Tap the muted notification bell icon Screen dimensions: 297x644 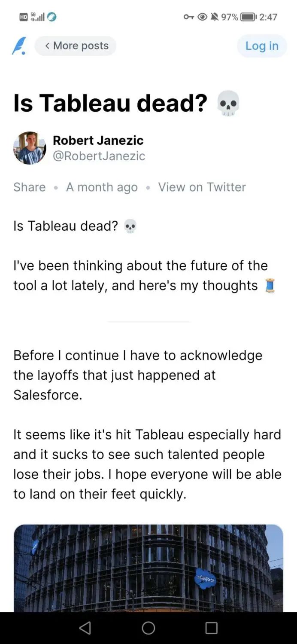coord(215,17)
